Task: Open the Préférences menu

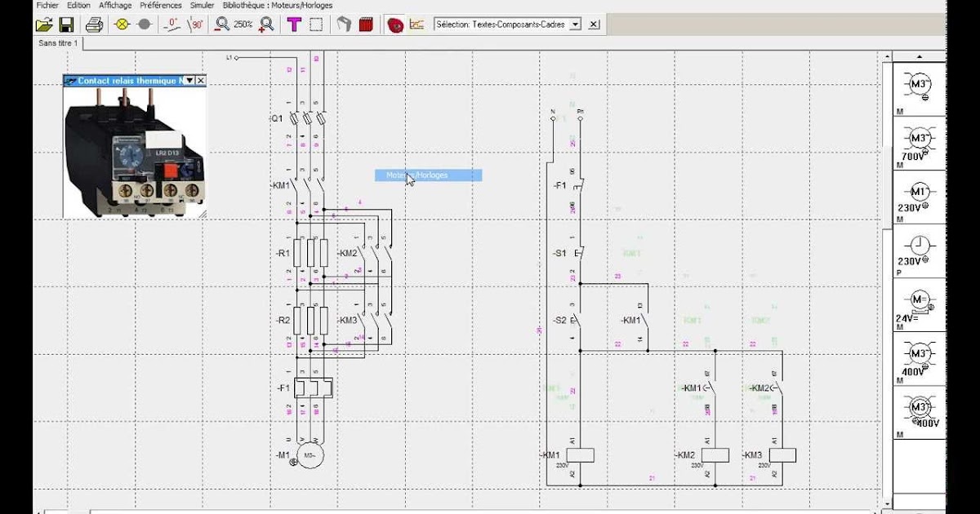Action: click(x=161, y=5)
